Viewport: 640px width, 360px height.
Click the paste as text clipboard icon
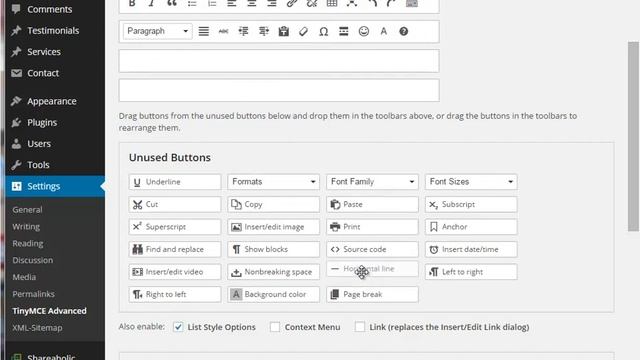(x=284, y=31)
